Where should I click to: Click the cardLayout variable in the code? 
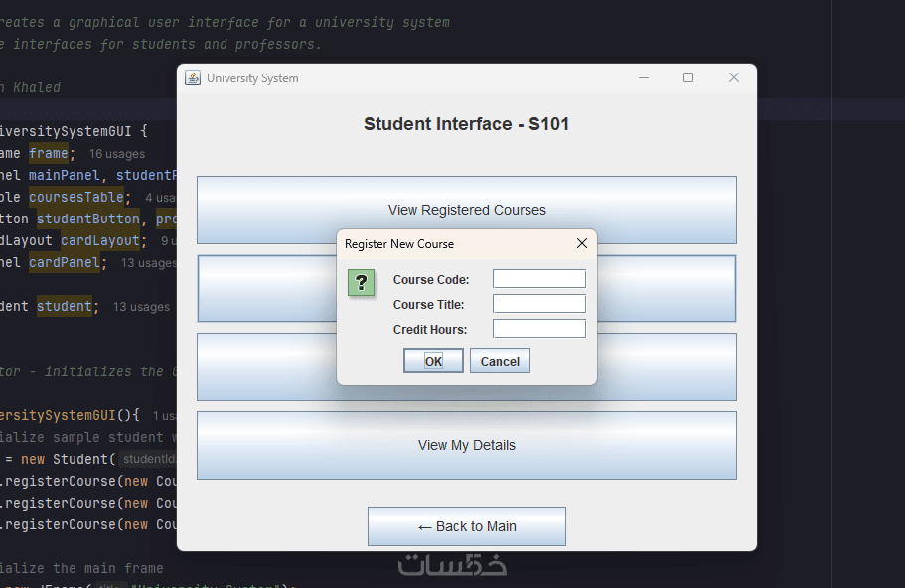(96, 241)
